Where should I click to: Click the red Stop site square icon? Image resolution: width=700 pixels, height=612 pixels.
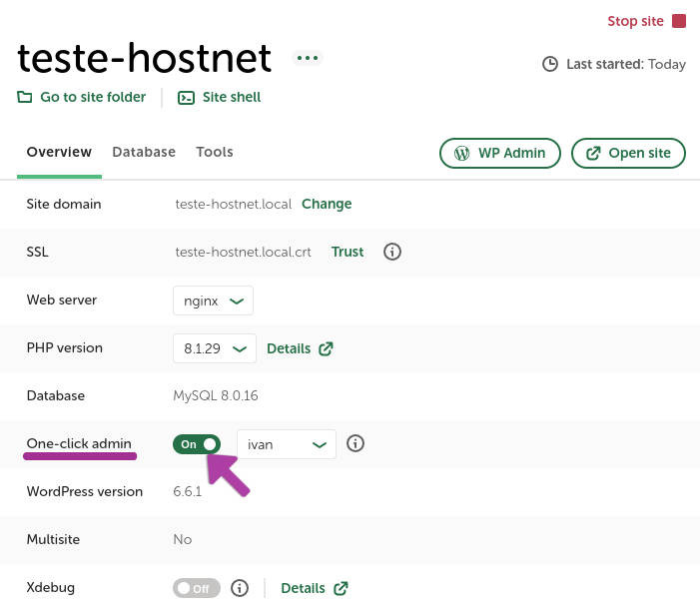pos(679,21)
